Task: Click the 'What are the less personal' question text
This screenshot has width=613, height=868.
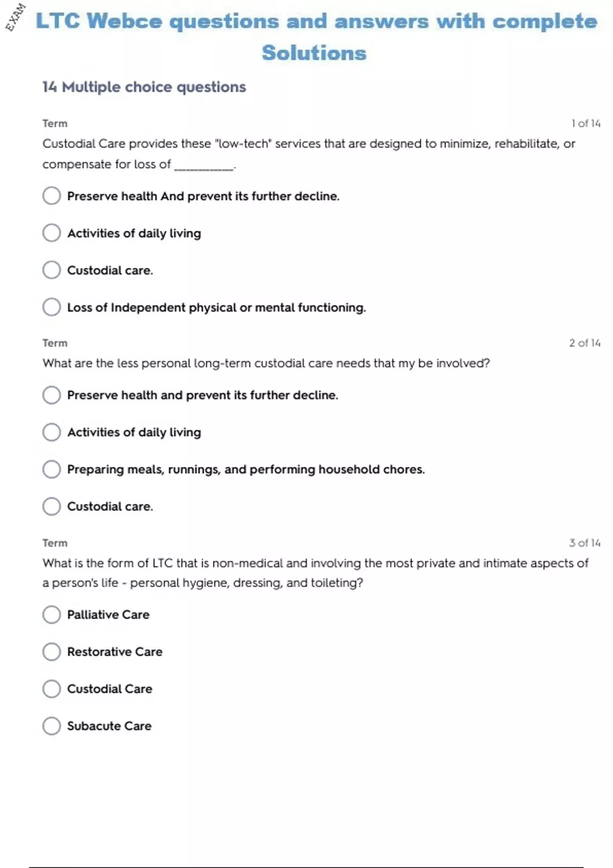Action: (x=266, y=363)
